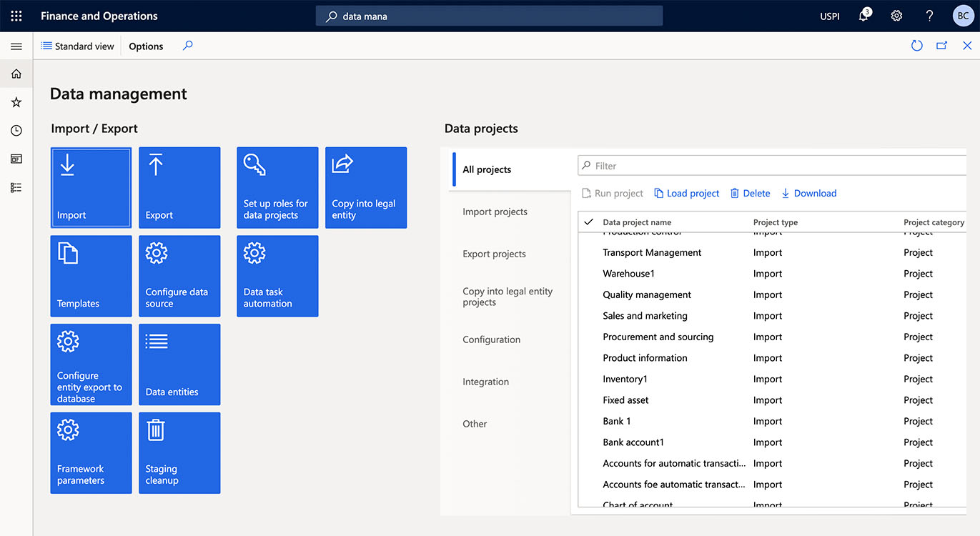Open the Standard view selector

tap(78, 46)
